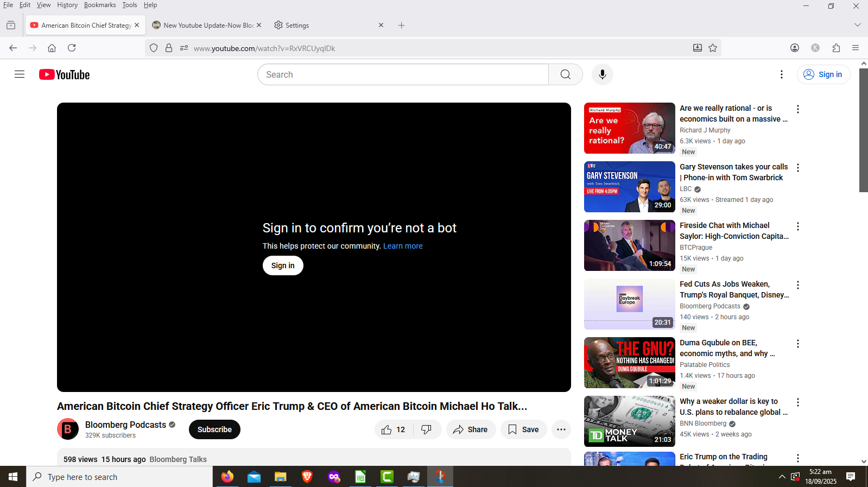The image size is (868, 487).
Task: Click the browser address bar URL
Action: coord(264,48)
